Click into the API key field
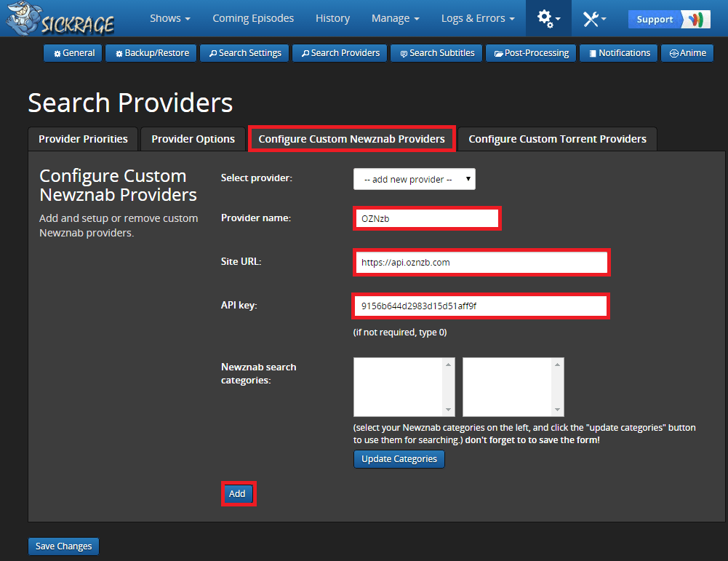Screen dimensions: 728x561 (x=480, y=306)
